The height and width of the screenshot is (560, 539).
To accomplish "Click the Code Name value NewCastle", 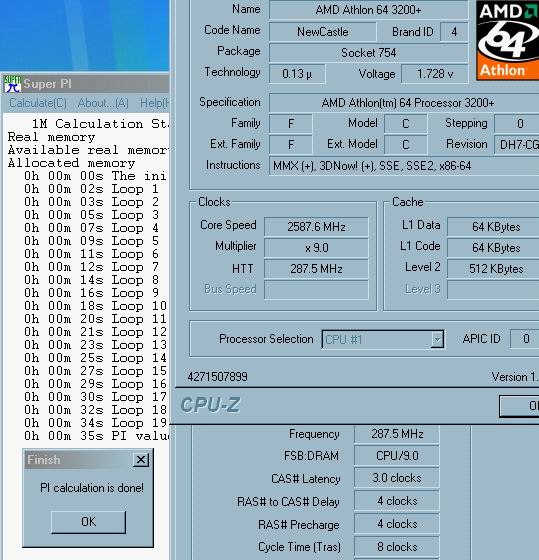I will click(323, 32).
